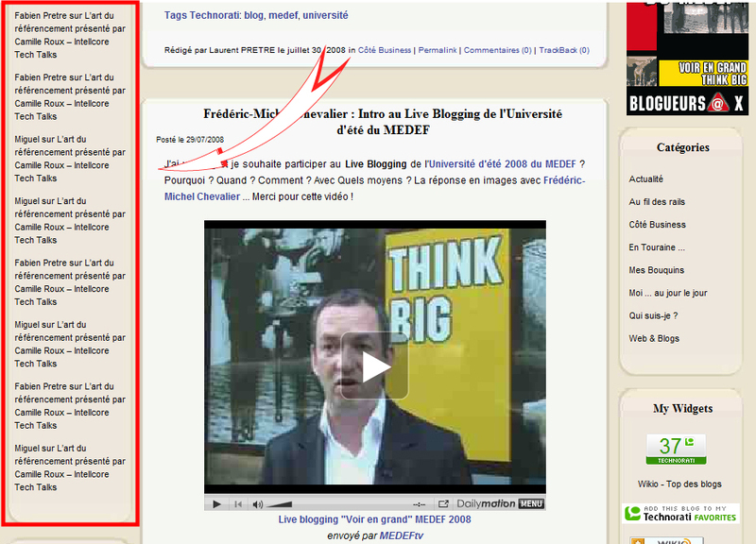Open the 'Live blogging Voir en grand MEDEF 2008' caption link
Screen dimensions: 756x544
(374, 519)
